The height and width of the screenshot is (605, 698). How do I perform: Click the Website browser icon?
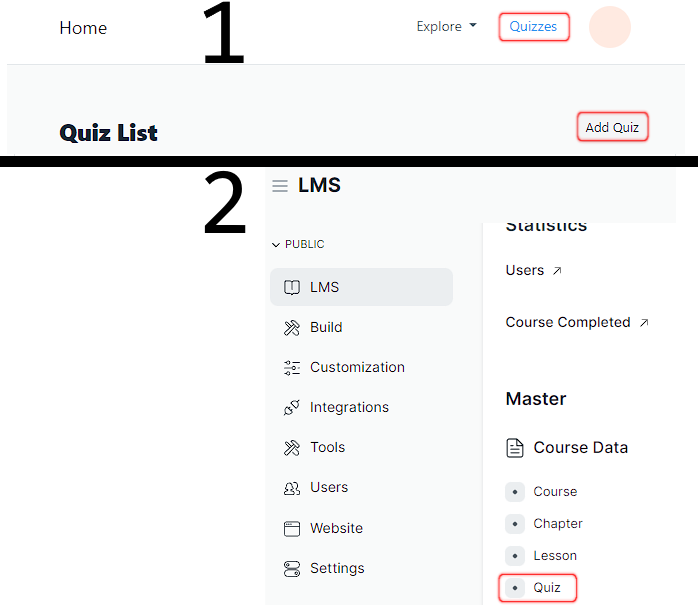click(292, 528)
